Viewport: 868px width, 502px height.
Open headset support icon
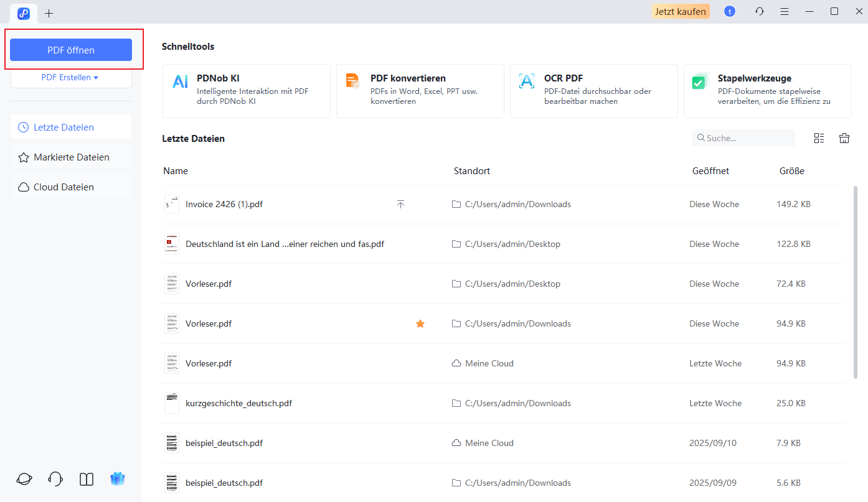55,478
